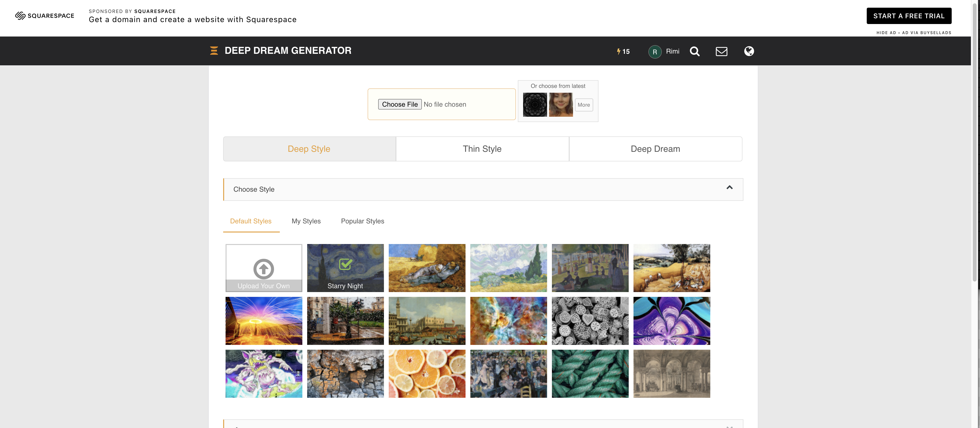Click the globe icon in the header

point(749,51)
